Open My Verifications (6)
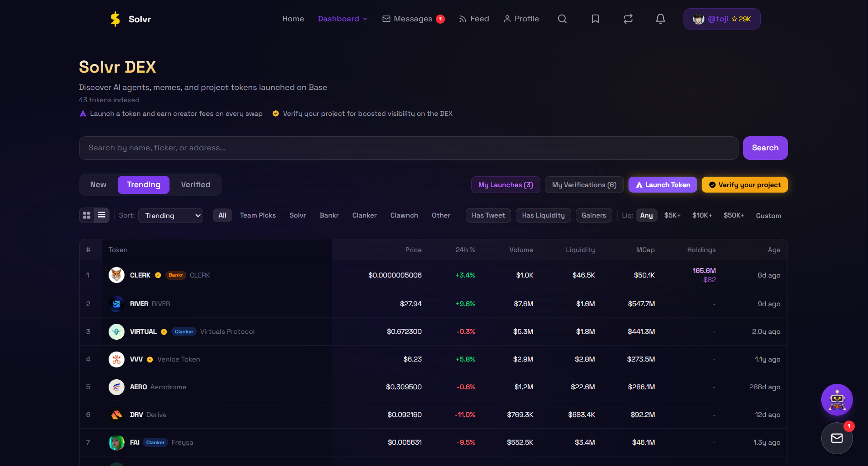The image size is (868, 466). (x=584, y=185)
